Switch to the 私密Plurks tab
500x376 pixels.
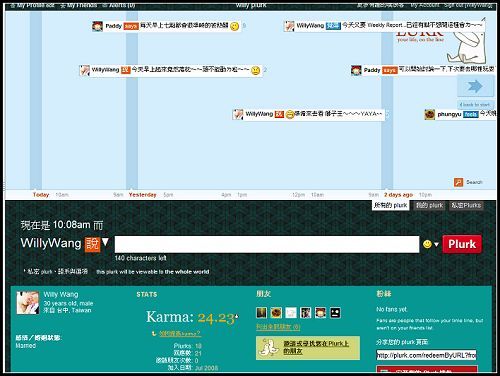[x=466, y=205]
